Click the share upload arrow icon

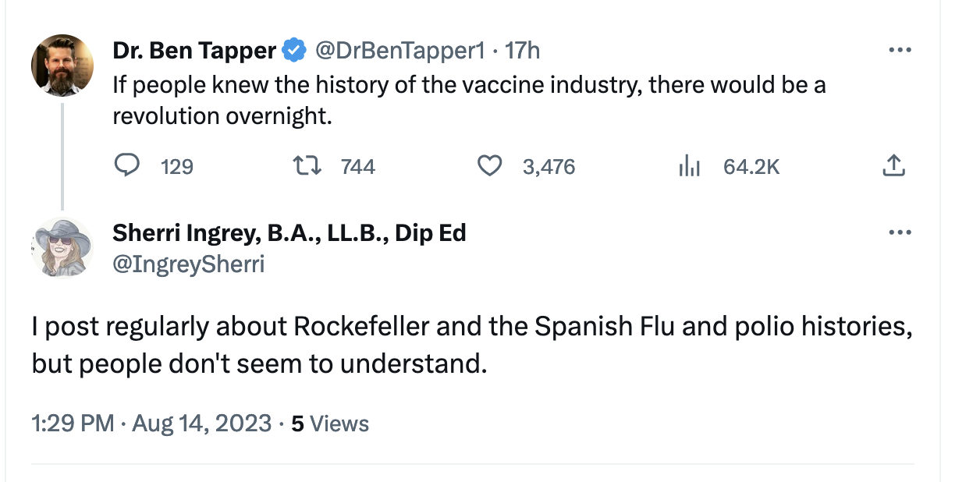[893, 166]
